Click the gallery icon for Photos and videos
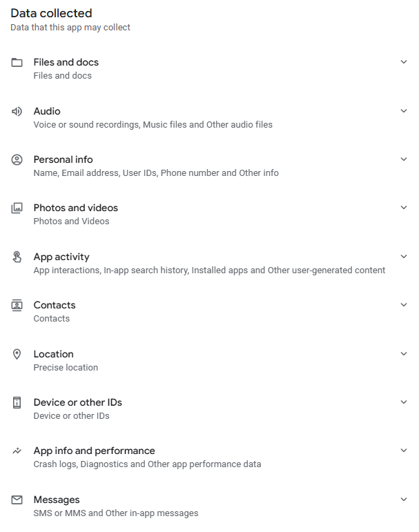 tap(17, 208)
